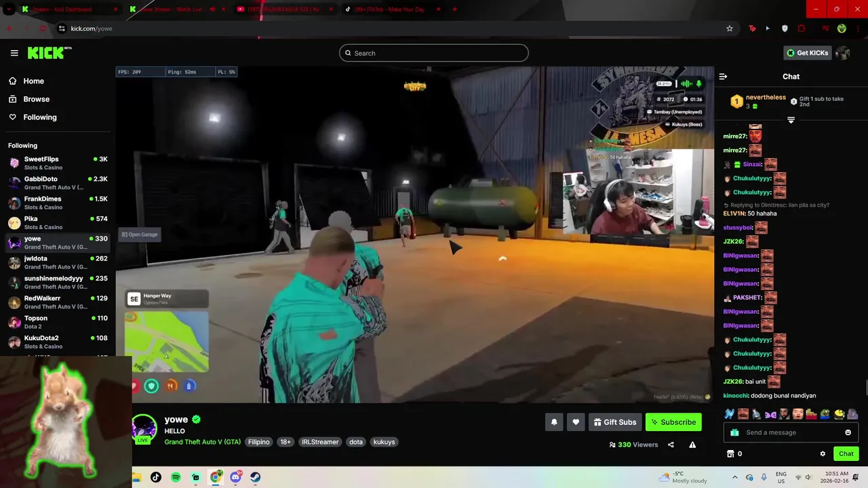Open sunshinemelodyyy channel in Following list
Viewport: 868px width, 488px height.
(58, 282)
